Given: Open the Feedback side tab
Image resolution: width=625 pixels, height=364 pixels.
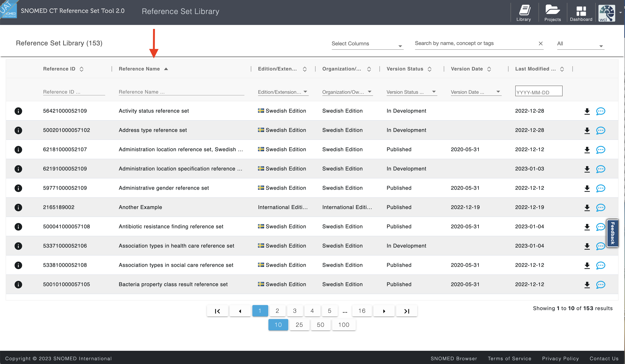Looking at the screenshot, I should coord(612,233).
